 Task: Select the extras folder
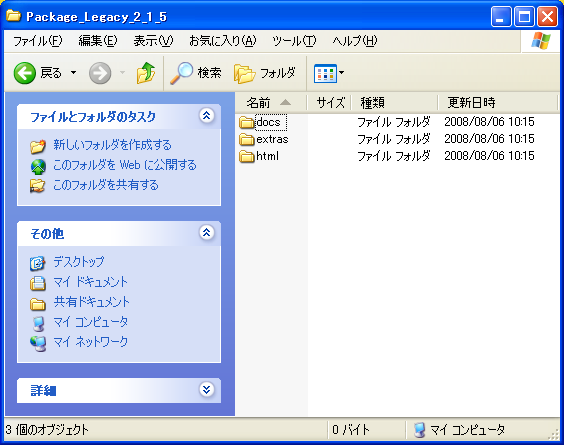264,139
